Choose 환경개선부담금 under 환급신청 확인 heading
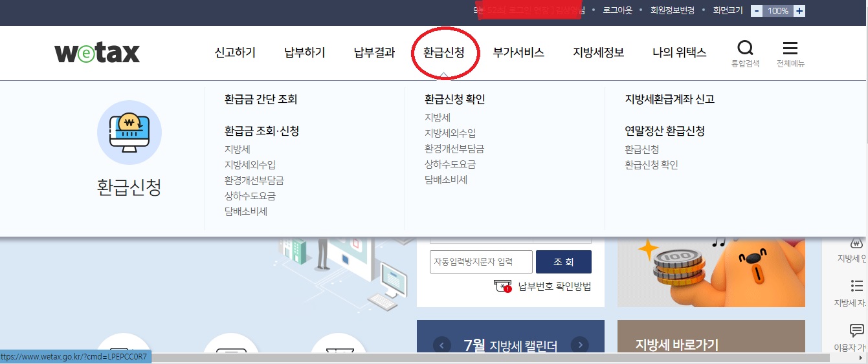The height and width of the screenshot is (364, 868). click(454, 149)
